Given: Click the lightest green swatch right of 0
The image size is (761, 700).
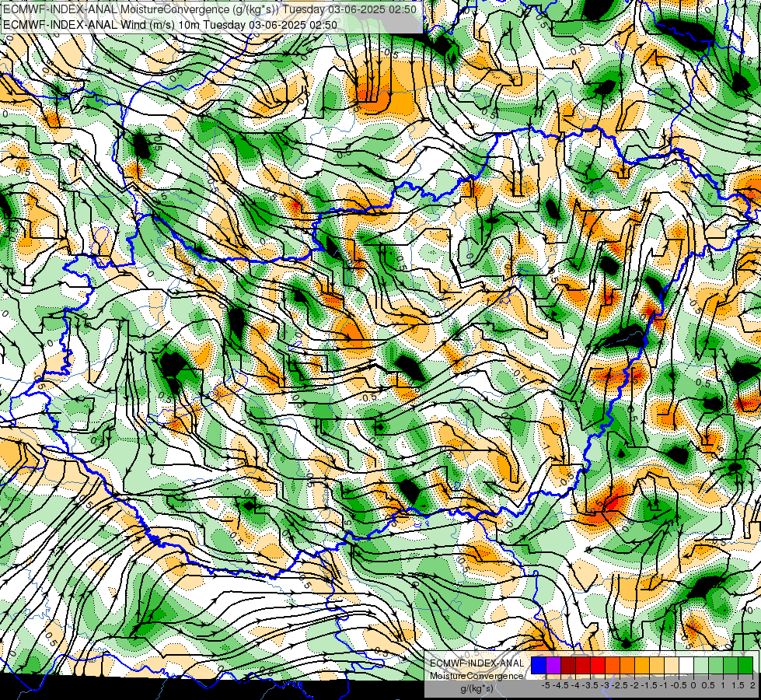Looking at the screenshot, I should tap(701, 665).
